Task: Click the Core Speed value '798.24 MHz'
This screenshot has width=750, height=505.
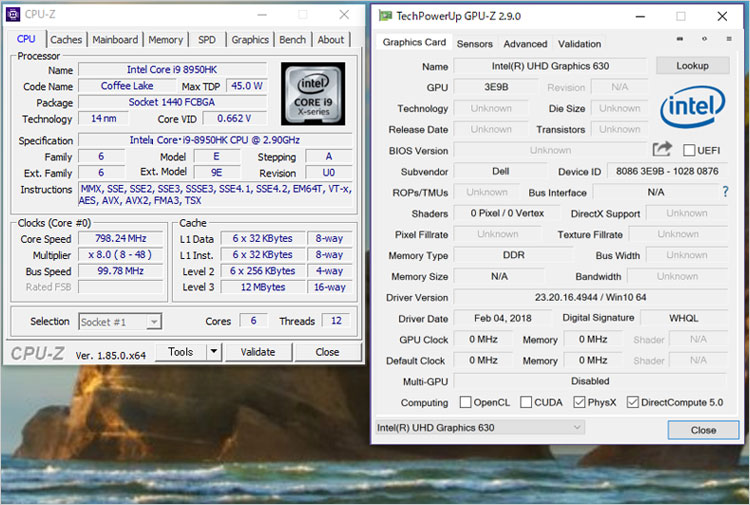Action: (121, 238)
